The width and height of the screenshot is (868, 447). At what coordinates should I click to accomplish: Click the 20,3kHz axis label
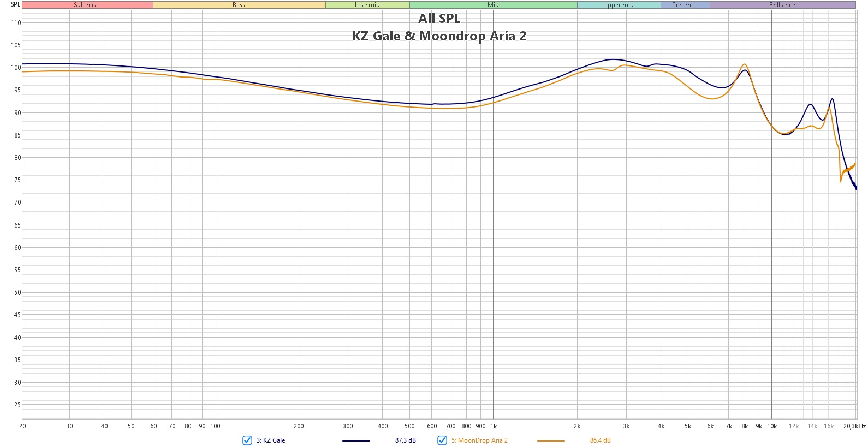854,426
